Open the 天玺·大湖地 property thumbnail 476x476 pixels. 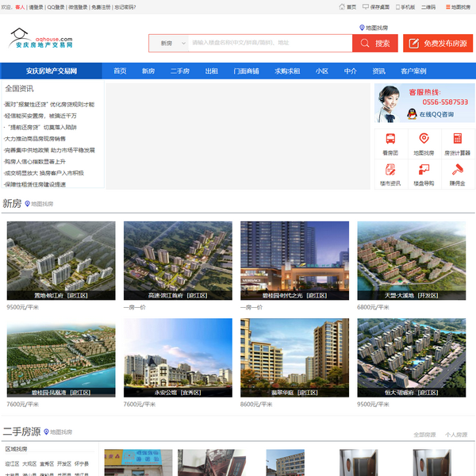(x=400, y=261)
